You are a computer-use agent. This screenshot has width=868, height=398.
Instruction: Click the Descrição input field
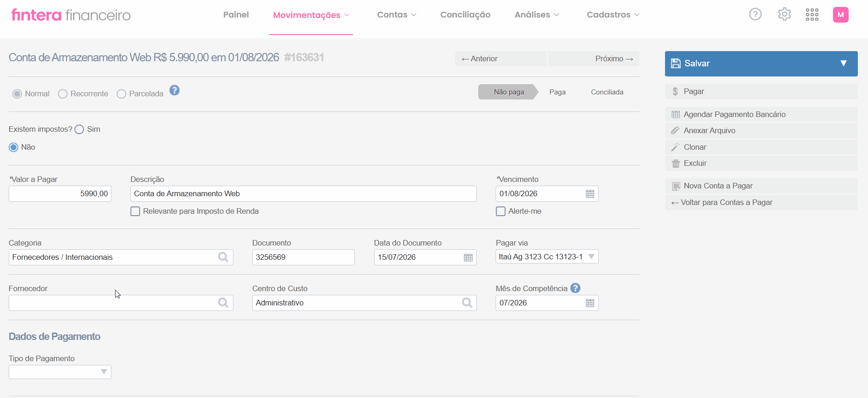(303, 194)
